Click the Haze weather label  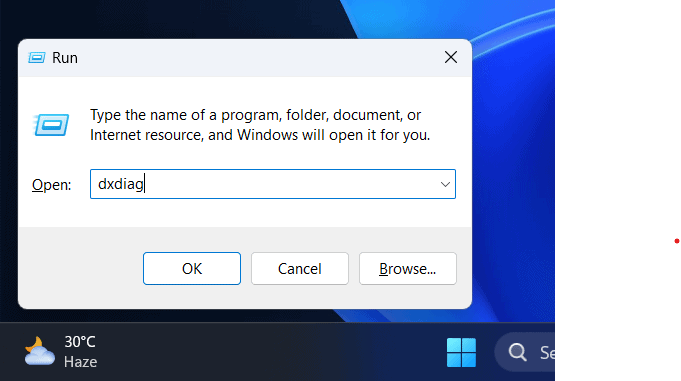click(x=80, y=362)
